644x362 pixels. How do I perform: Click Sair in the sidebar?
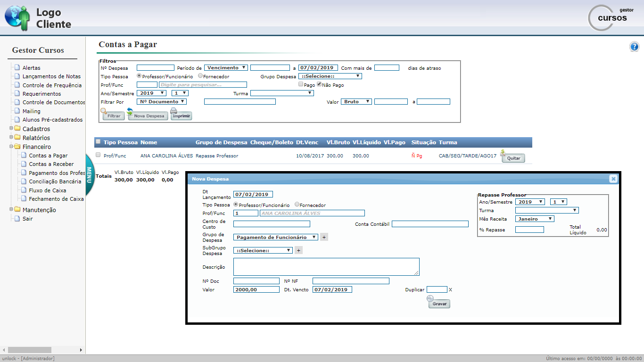[27, 219]
